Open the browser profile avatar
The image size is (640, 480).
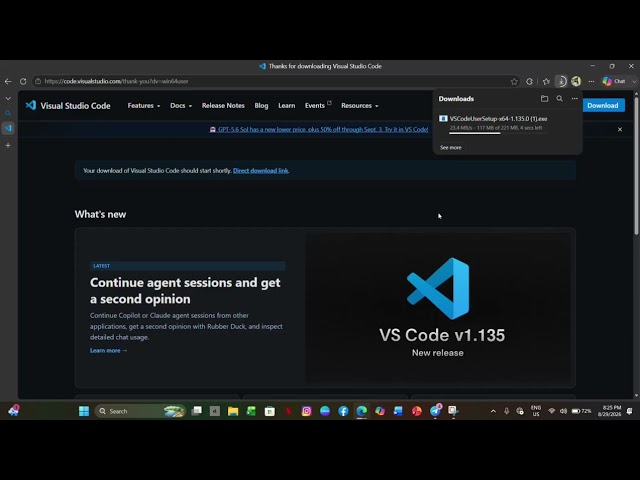click(576, 81)
